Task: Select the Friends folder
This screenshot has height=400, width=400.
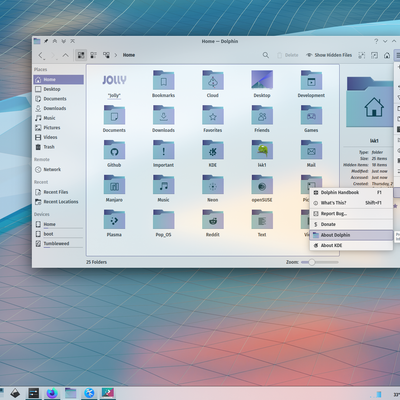Action: click(x=262, y=119)
